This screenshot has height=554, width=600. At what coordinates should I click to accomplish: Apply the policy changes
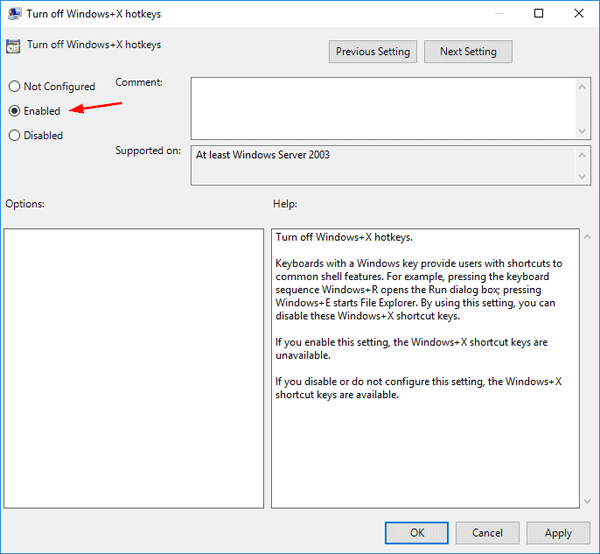tap(558, 533)
